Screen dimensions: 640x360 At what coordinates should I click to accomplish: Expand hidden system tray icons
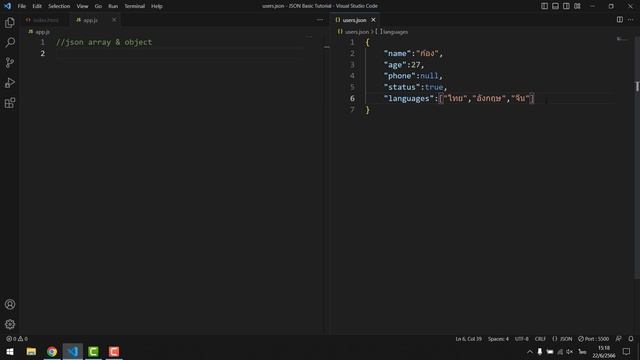pyautogui.click(x=530, y=351)
